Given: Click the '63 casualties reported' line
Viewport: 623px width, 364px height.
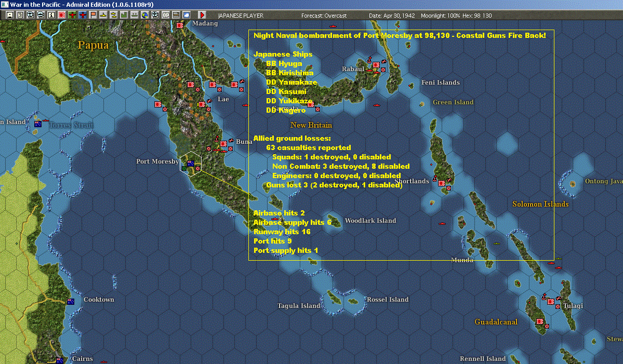Looking at the screenshot, I should [309, 147].
